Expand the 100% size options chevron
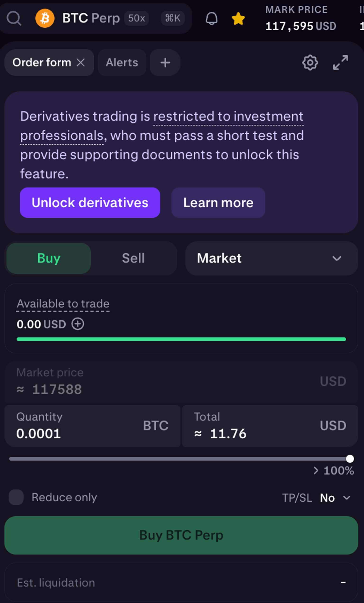 (316, 470)
